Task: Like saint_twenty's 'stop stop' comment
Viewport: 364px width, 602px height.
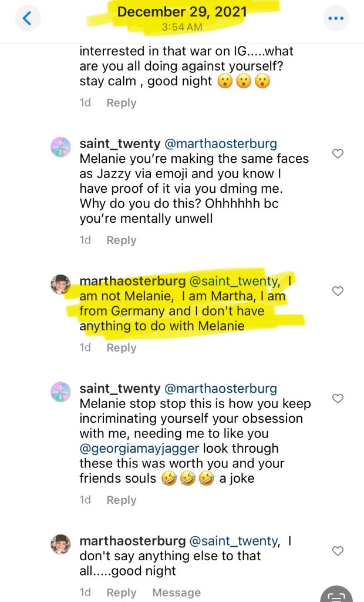Action: 338,399
